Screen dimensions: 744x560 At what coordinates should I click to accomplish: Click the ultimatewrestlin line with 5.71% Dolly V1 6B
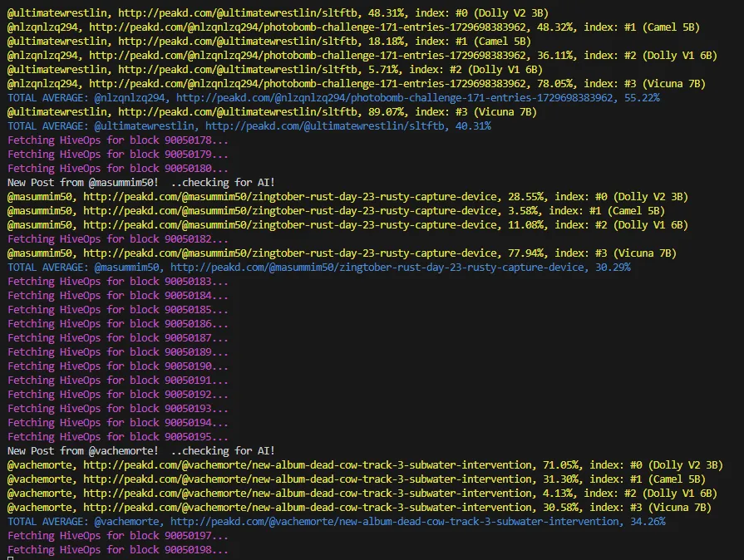[275, 70]
